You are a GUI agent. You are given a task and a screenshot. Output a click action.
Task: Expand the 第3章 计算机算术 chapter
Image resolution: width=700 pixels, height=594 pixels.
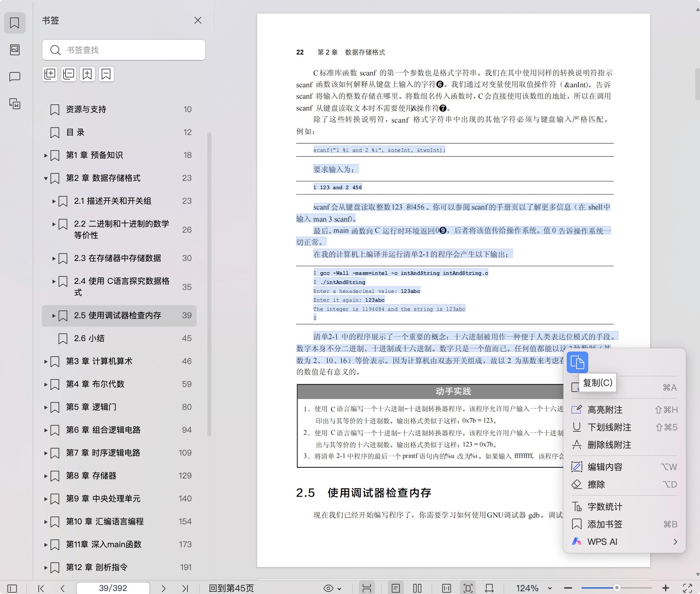(x=46, y=361)
